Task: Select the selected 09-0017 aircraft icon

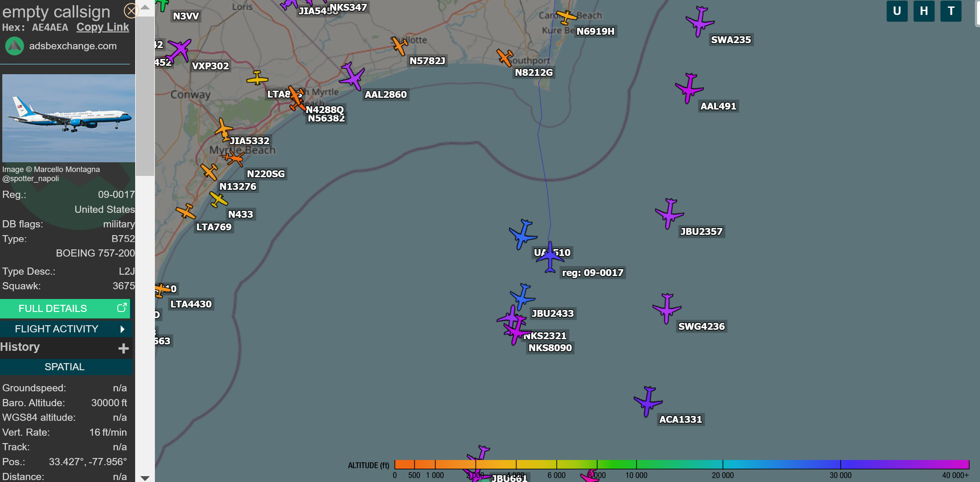Action: pyautogui.click(x=550, y=257)
